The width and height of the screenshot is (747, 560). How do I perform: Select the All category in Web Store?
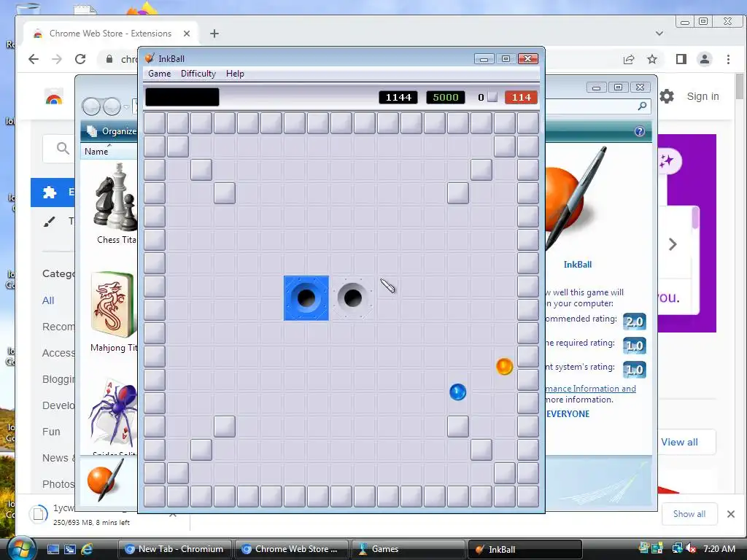[x=48, y=300]
